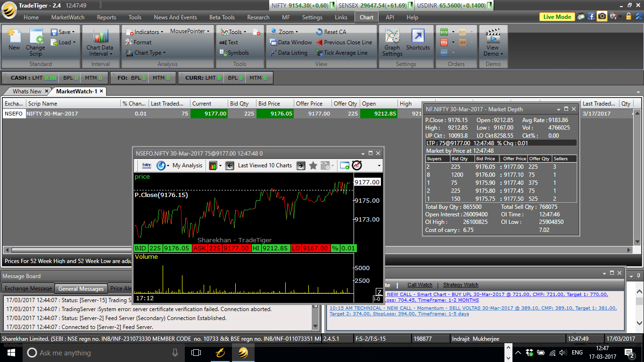This screenshot has width=644, height=362.
Task: Expand the Save dropdown
Action: (73, 32)
